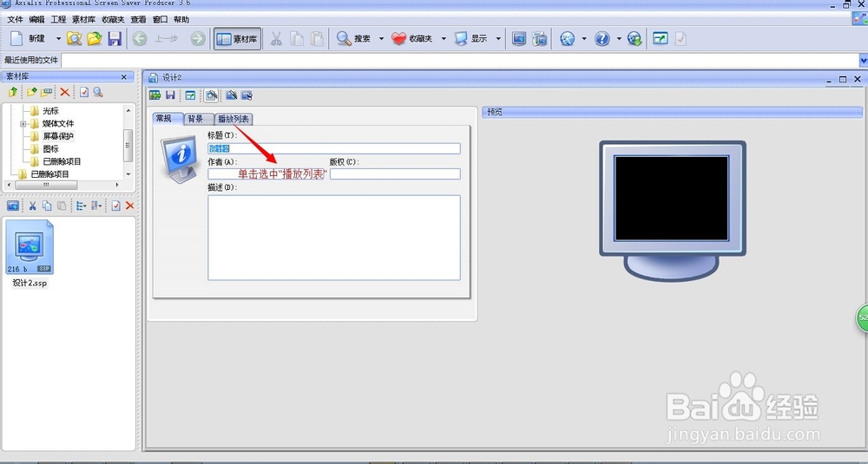Click the window with green arrow icon
Viewport: 868px width, 464px height.
[x=661, y=39]
